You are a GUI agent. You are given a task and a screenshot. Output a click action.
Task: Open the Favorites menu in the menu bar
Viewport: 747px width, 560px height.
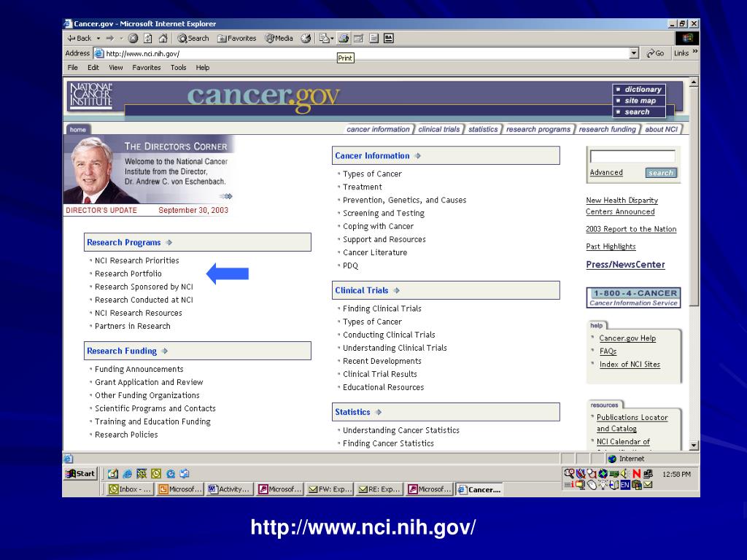point(146,68)
